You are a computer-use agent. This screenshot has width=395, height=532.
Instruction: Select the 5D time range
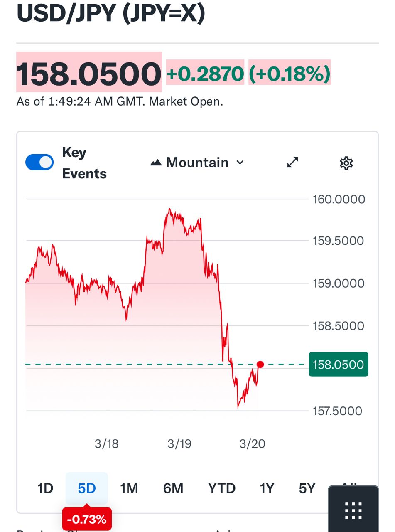point(87,488)
